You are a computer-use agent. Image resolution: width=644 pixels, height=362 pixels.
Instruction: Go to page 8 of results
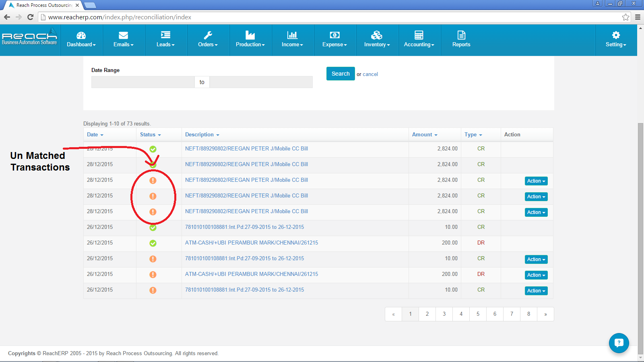coord(529,314)
